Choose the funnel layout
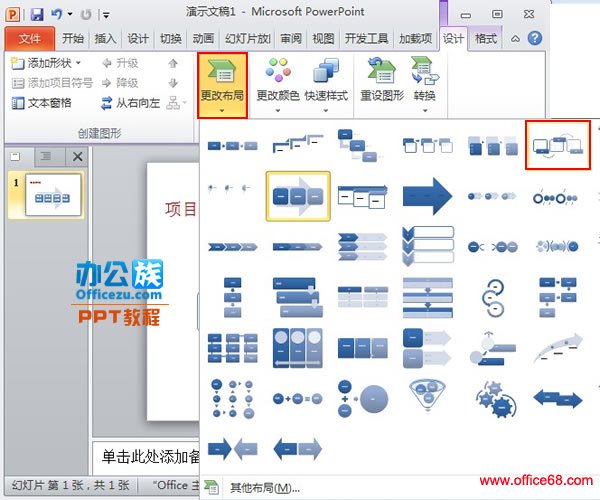600x500 pixels. [428, 396]
